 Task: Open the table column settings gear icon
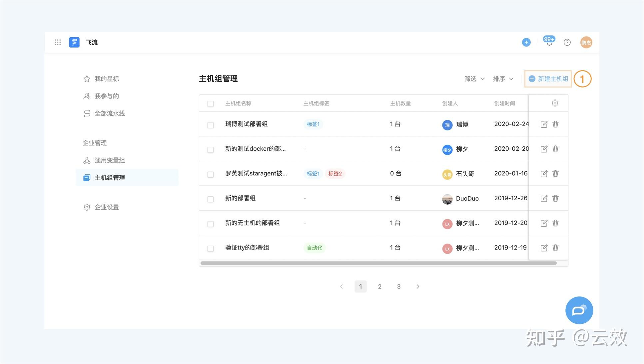click(x=555, y=103)
